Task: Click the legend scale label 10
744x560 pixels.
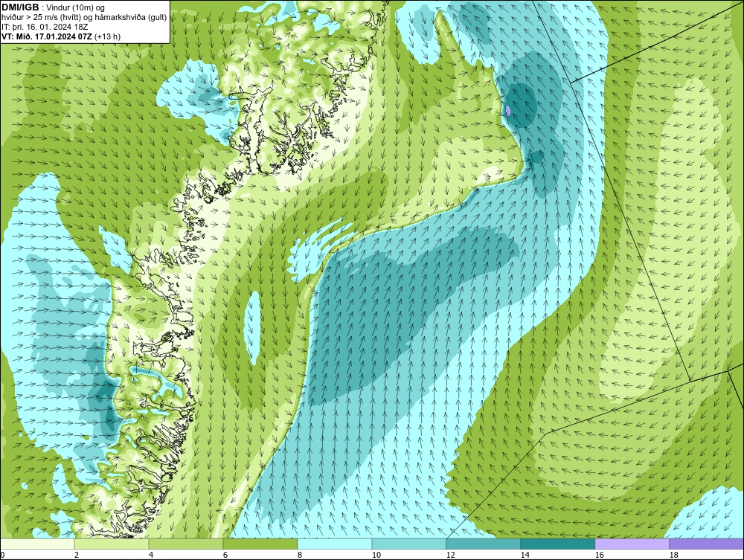Action: [376, 555]
